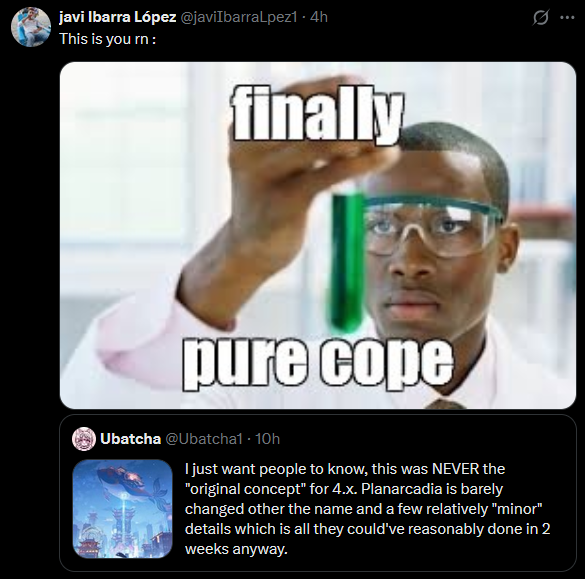Open the Grok explain post icon
The width and height of the screenshot is (585, 579).
[540, 17]
